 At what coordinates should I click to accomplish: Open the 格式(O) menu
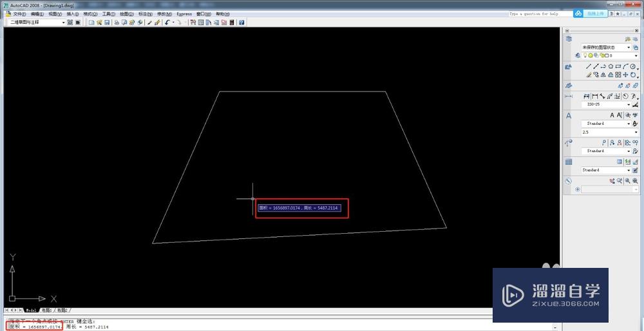[90, 14]
